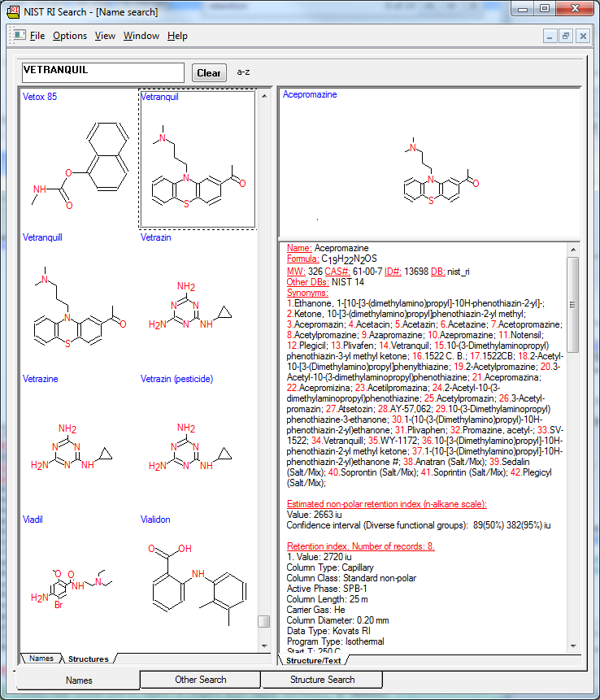This screenshot has height=700, width=600.
Task: Click the text pane scroll-up arrow
Action: 573,250
